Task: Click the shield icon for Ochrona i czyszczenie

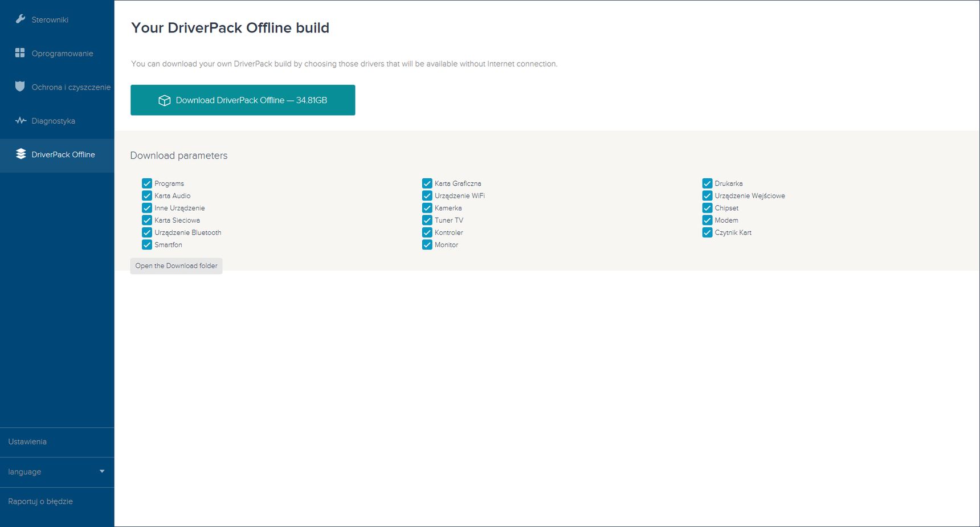Action: (x=20, y=87)
